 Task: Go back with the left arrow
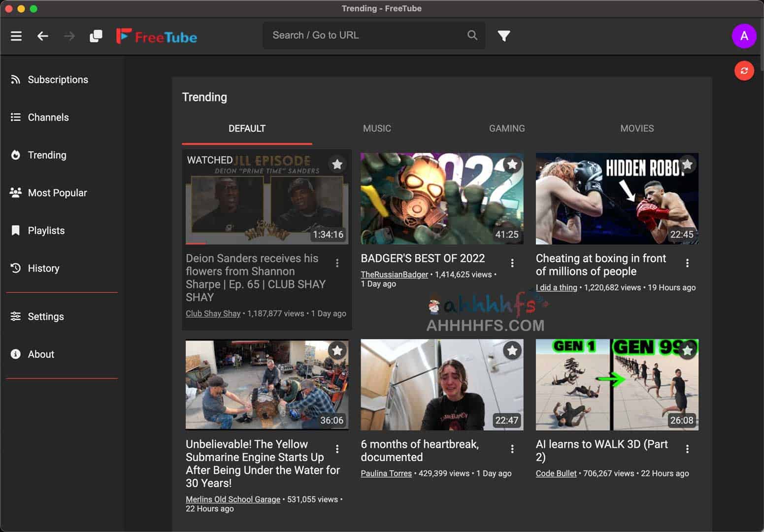[x=43, y=36]
